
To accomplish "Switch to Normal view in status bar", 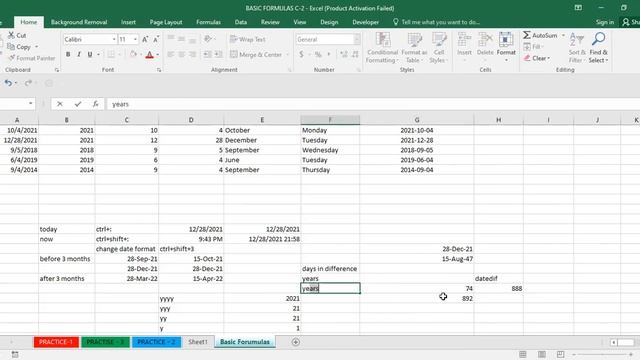I will (523, 354).
